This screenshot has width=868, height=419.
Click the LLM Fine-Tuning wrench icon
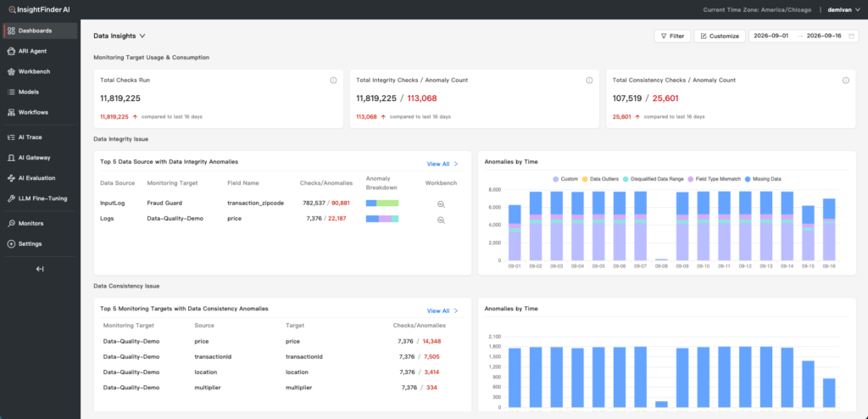pos(10,198)
